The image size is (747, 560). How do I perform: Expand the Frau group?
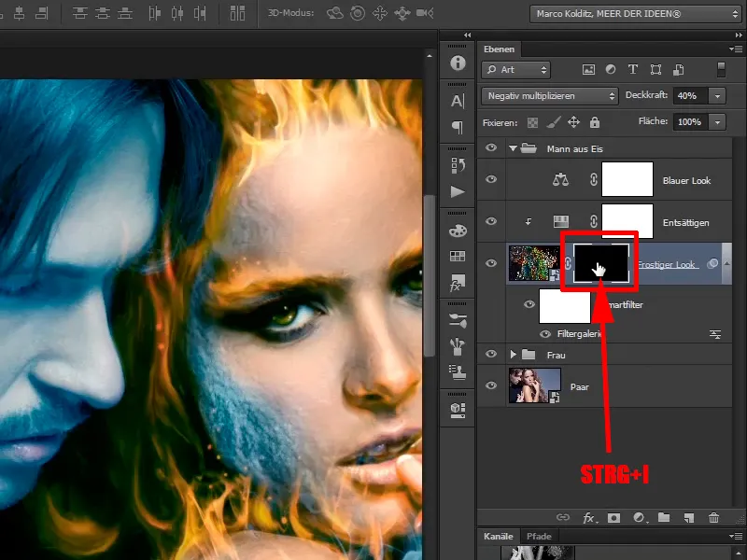(x=513, y=355)
